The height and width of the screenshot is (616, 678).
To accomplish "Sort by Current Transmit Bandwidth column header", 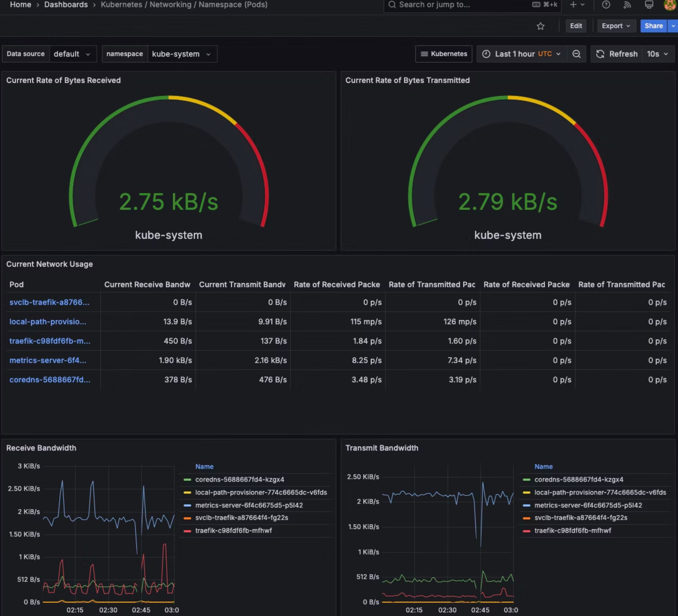I will click(x=242, y=285).
